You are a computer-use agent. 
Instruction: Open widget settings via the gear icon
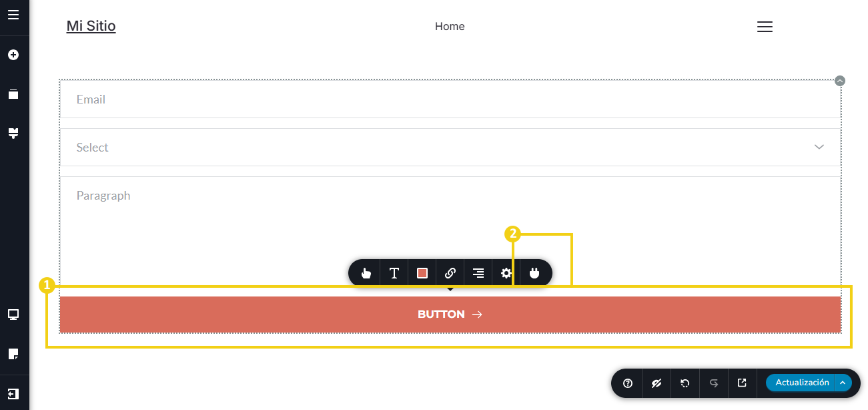pyautogui.click(x=506, y=272)
